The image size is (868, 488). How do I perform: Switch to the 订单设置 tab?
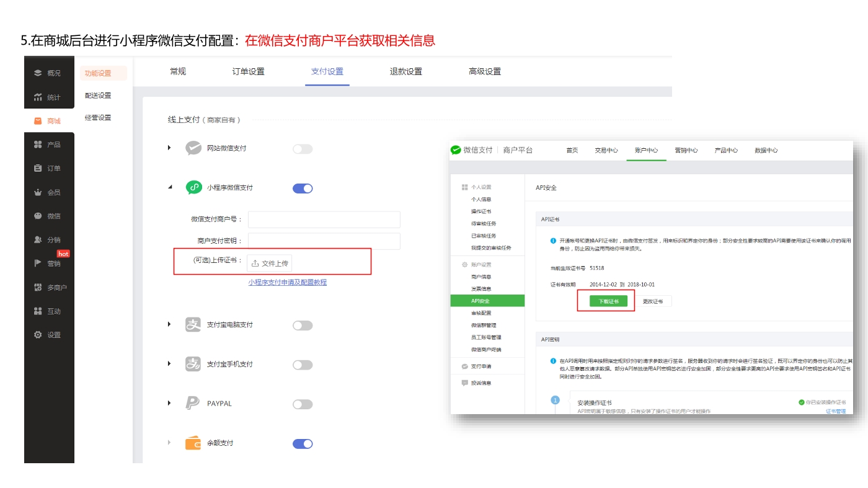[x=249, y=71]
